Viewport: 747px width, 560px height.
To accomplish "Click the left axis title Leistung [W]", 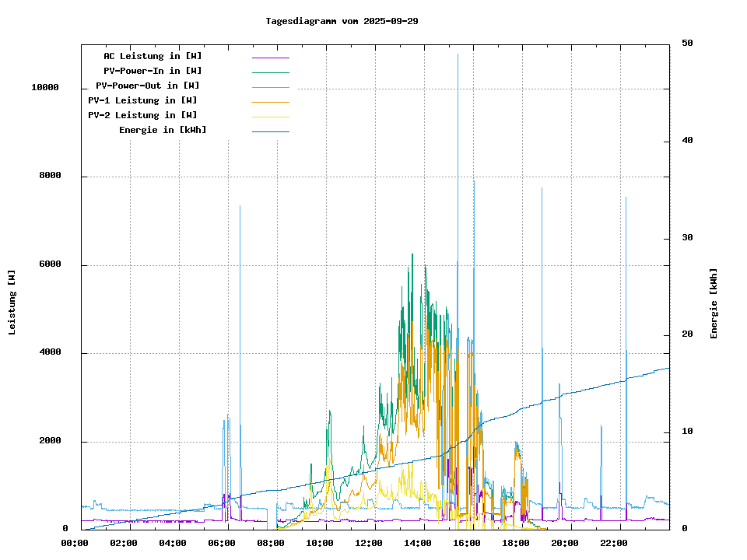I will tap(12, 303).
